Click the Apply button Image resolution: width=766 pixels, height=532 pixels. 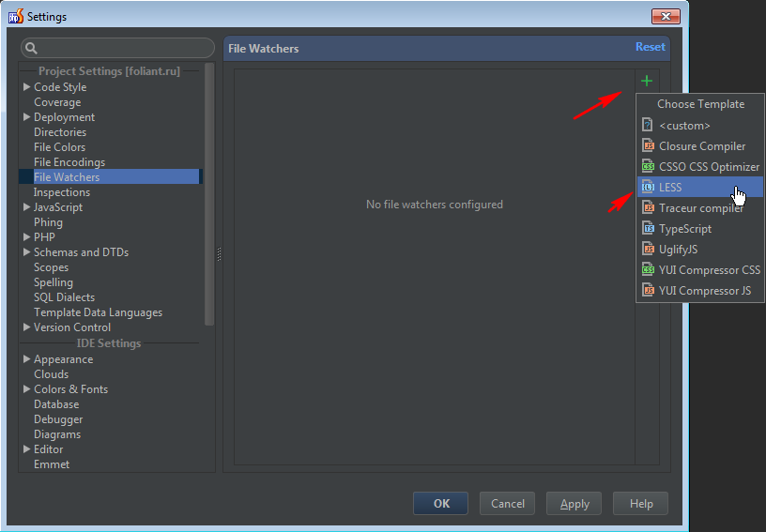(x=574, y=503)
